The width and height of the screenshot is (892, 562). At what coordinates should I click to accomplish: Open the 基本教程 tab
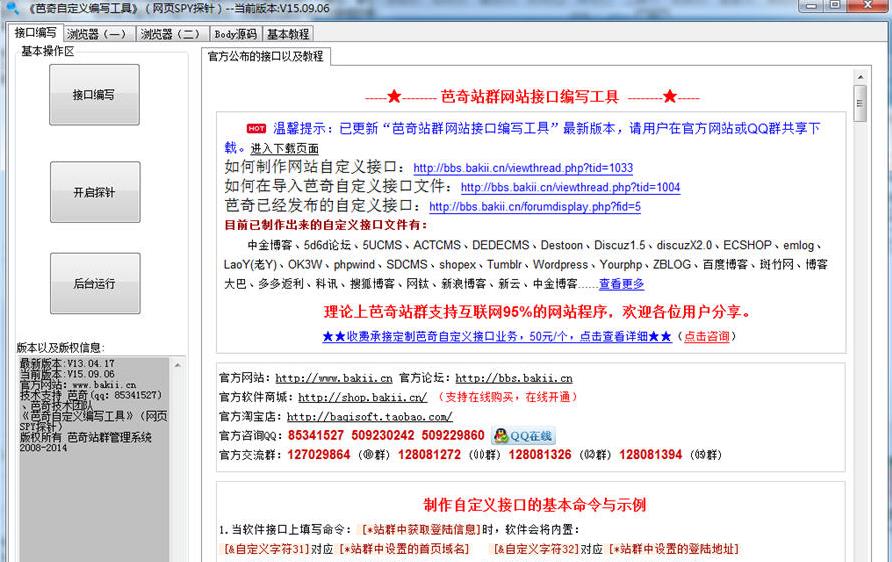pyautogui.click(x=288, y=34)
